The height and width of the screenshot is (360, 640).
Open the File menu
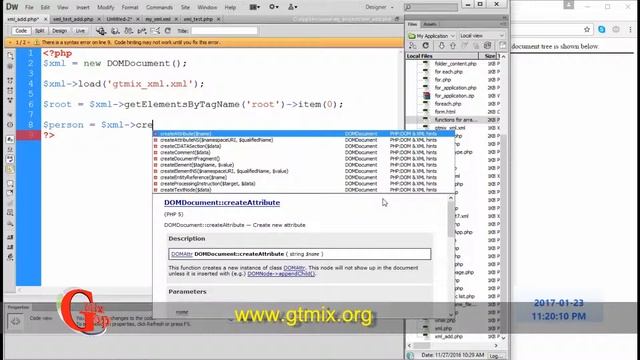29,7
